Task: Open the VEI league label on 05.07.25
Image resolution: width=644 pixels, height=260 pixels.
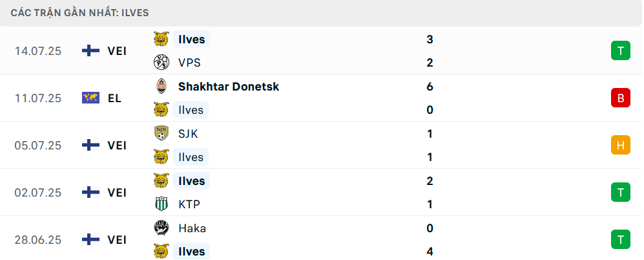Action: coord(117,146)
